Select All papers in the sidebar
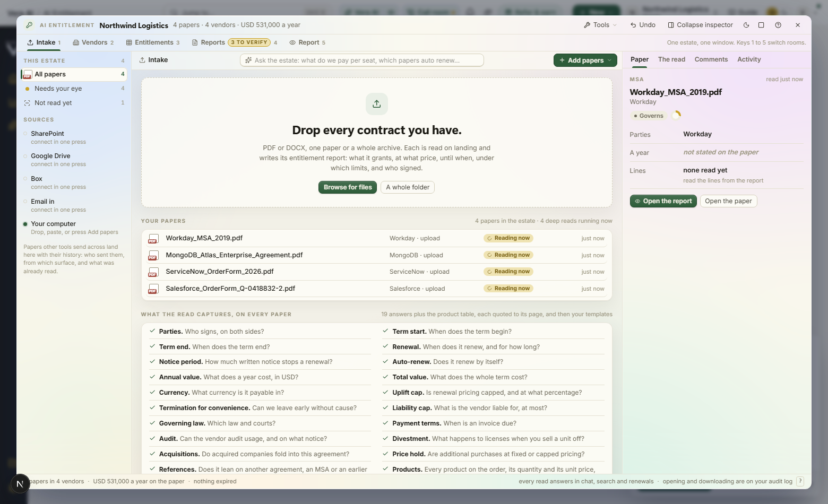Viewport: 828px width, 504px height. (x=74, y=74)
